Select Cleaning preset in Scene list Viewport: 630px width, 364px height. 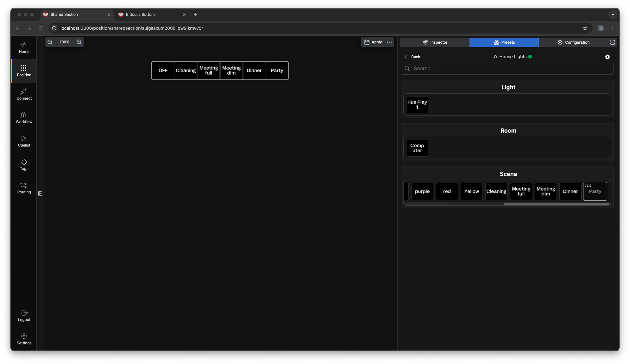[496, 191]
